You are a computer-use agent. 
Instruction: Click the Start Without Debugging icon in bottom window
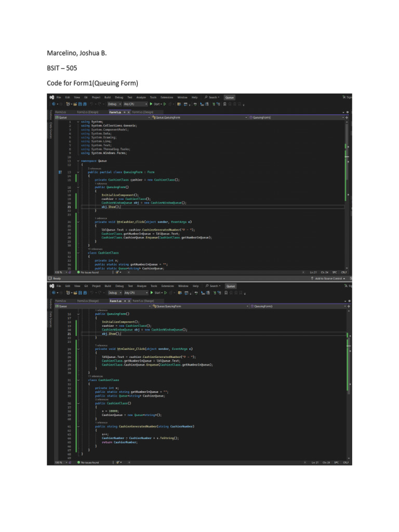point(166,293)
